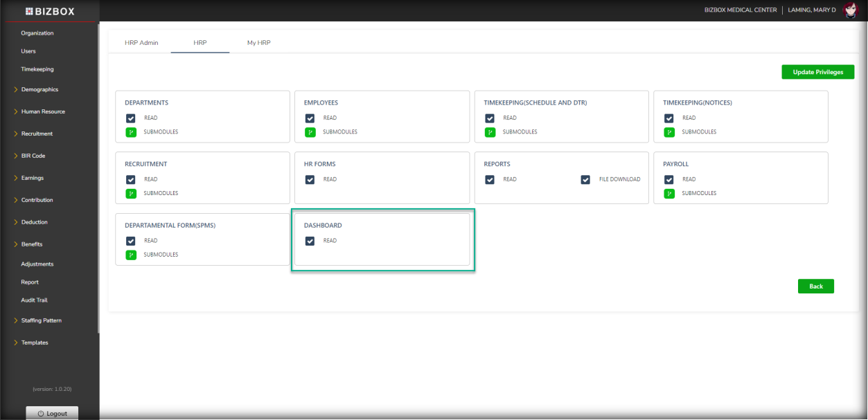Toggle the Reports FILE DOWNLOAD checkbox
Screen dimensions: 868x420
pyautogui.click(x=586, y=180)
